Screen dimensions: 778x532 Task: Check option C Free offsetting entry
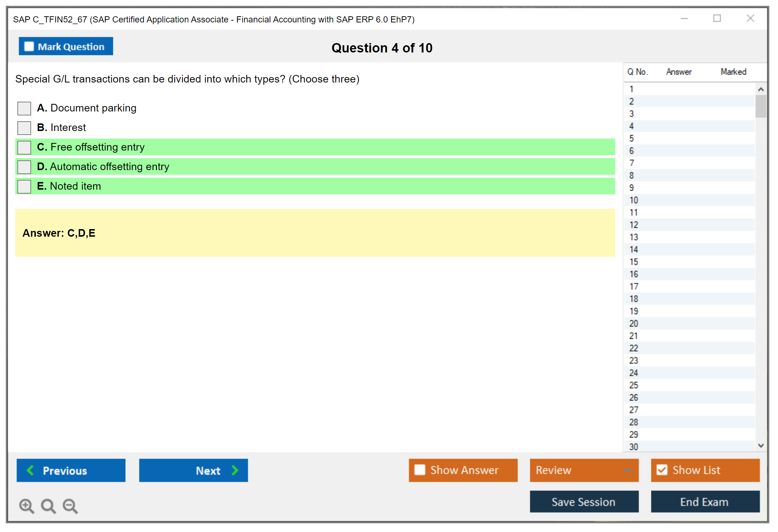tap(24, 147)
